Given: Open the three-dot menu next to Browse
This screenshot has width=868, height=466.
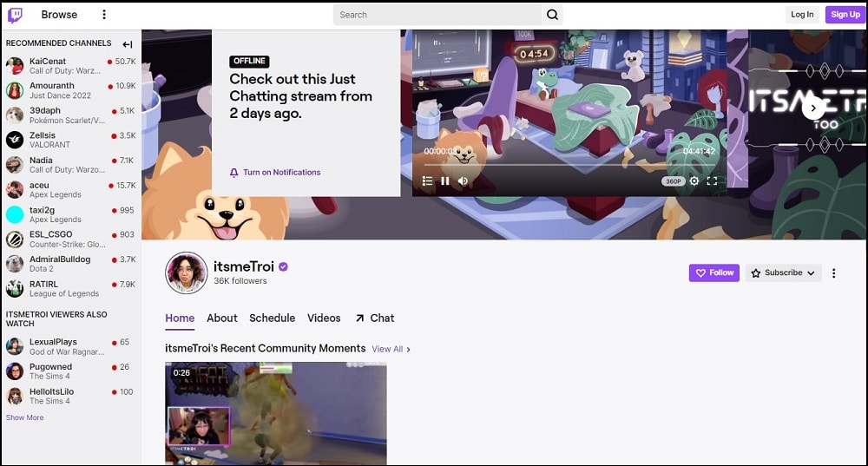Looking at the screenshot, I should pyautogui.click(x=104, y=15).
